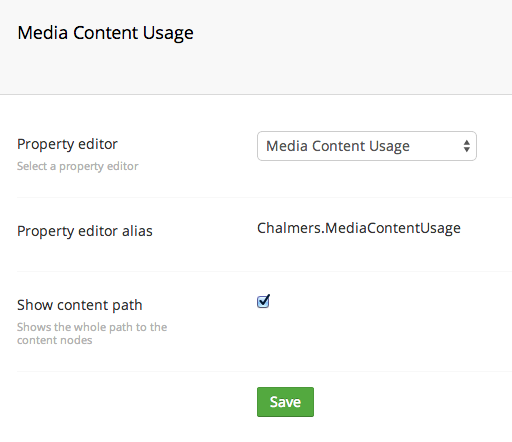Screen dimensions: 512x442
Task: Click the Media Content Usage page heading
Action: (x=105, y=33)
